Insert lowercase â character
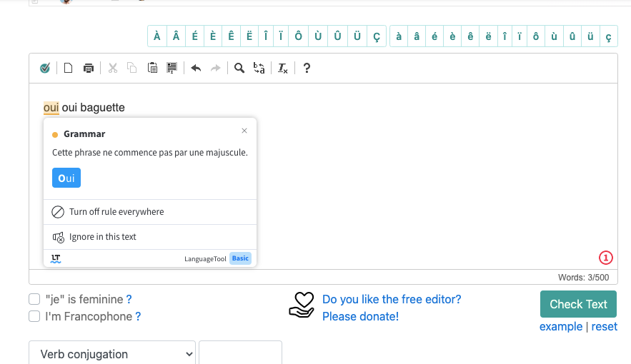 point(417,36)
